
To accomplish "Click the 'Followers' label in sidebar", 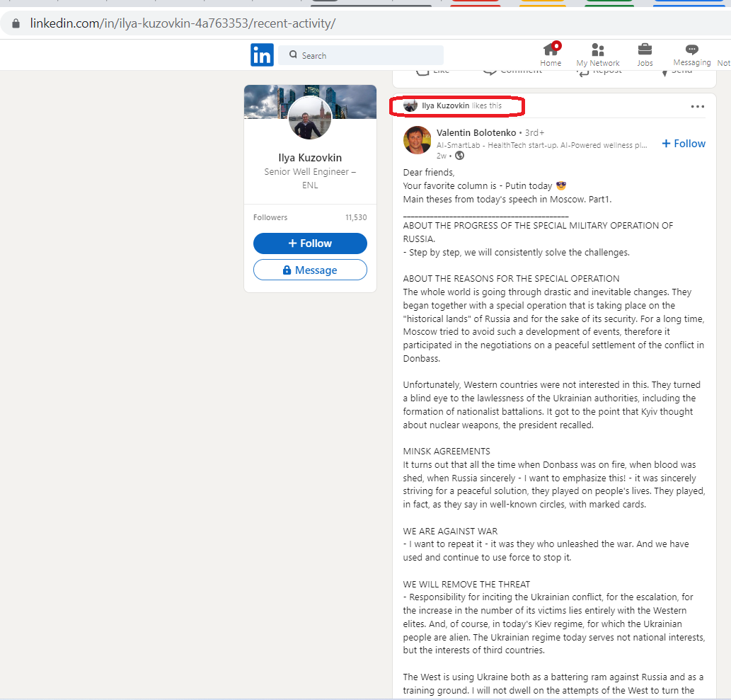I will pos(270,217).
